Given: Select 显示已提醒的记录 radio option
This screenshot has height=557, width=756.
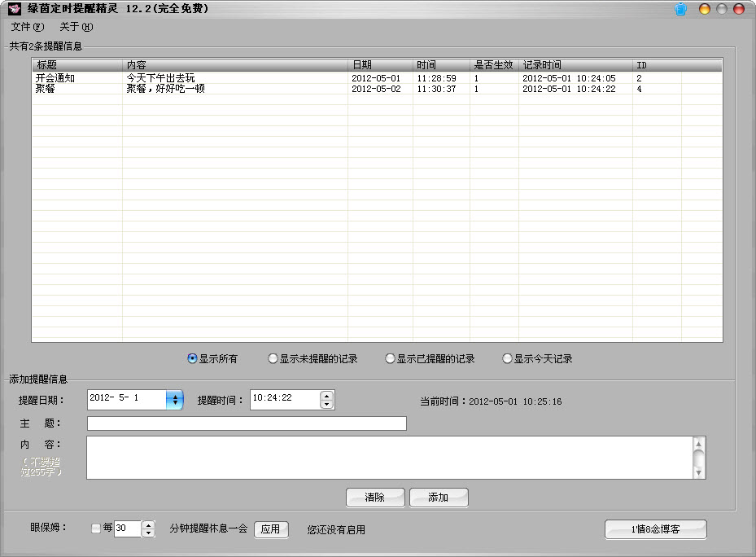Looking at the screenshot, I should [x=391, y=358].
